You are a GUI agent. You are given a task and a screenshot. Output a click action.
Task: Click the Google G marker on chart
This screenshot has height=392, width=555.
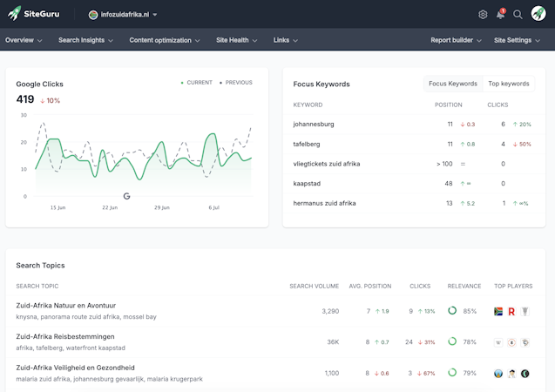(126, 196)
